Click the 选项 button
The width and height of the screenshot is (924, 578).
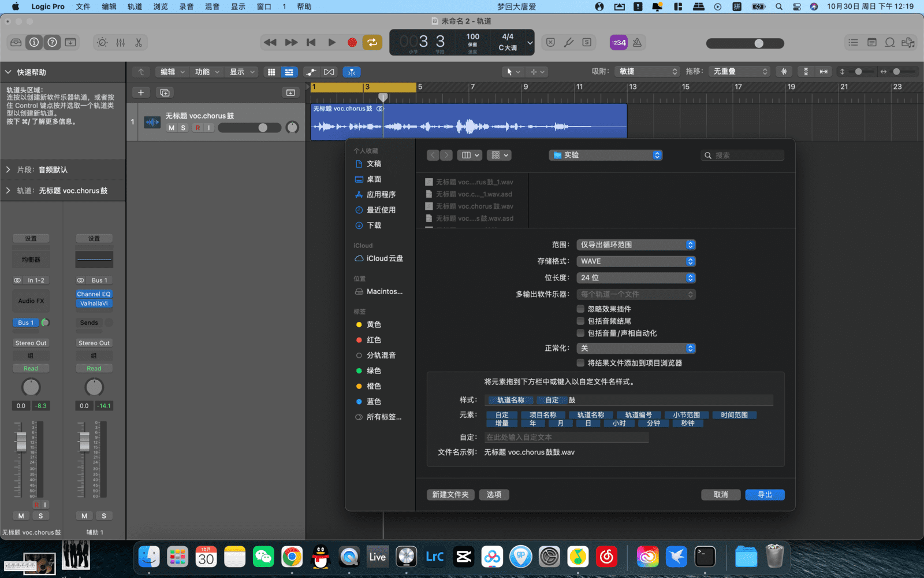(x=494, y=495)
